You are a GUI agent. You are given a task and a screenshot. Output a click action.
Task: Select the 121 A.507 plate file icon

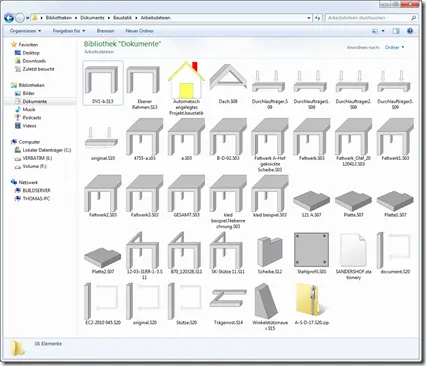[312, 201]
